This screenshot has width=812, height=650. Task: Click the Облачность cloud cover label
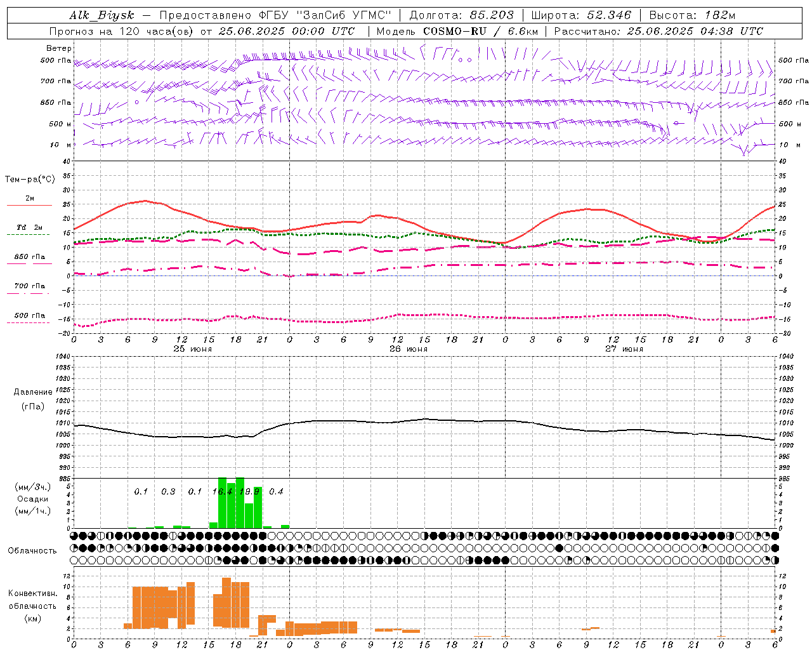coord(32,551)
